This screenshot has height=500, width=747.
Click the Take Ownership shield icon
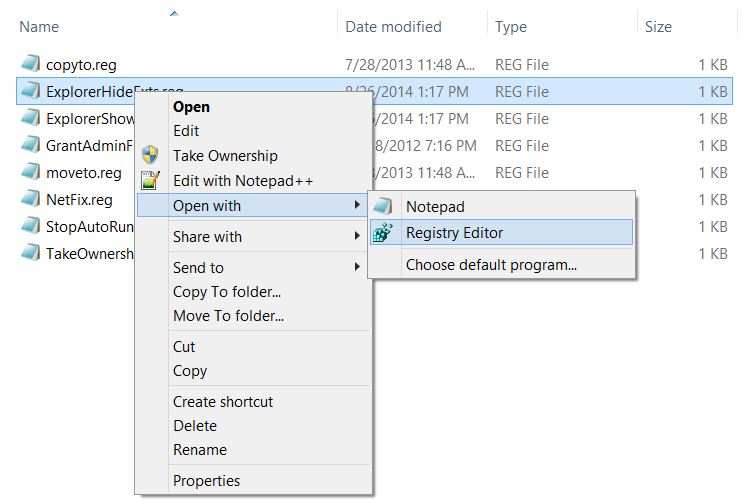click(x=150, y=156)
